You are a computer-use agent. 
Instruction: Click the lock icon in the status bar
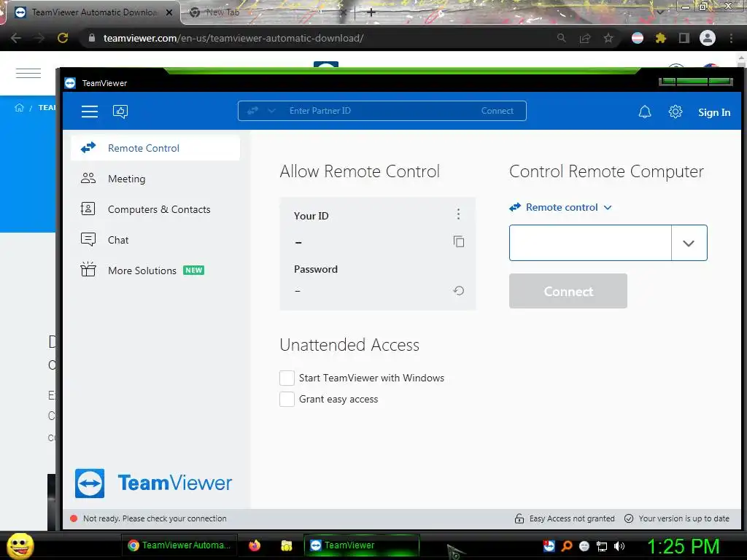[519, 518]
